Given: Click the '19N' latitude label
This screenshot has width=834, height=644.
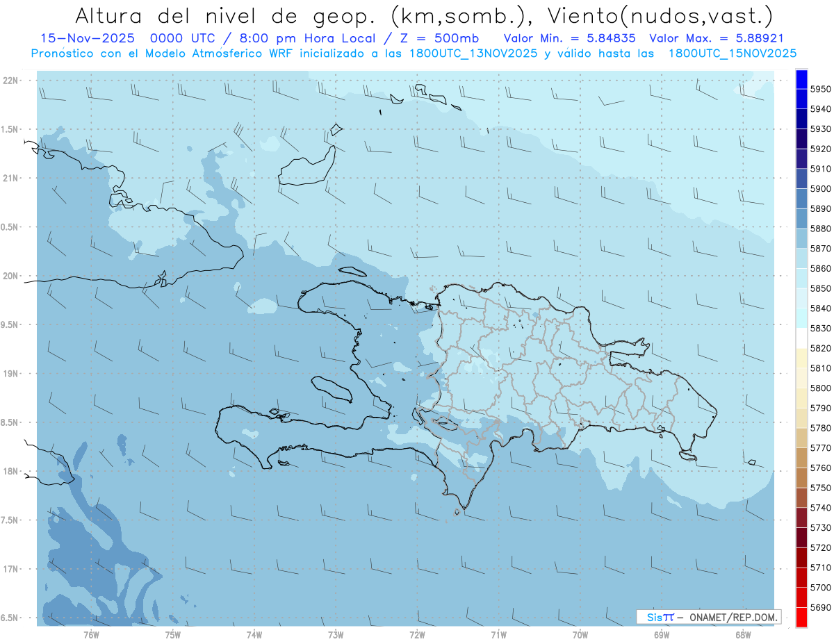Looking at the screenshot, I should [x=10, y=374].
